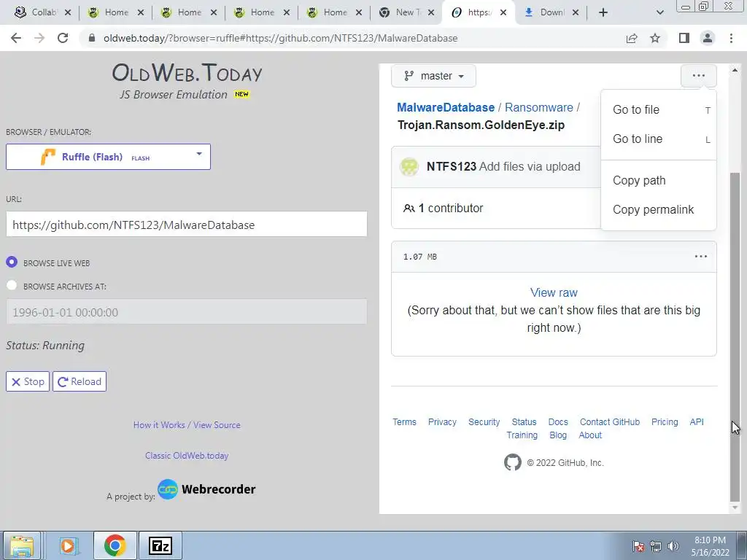Share page via address bar share icon
The width and height of the screenshot is (747, 560).
pyautogui.click(x=632, y=38)
